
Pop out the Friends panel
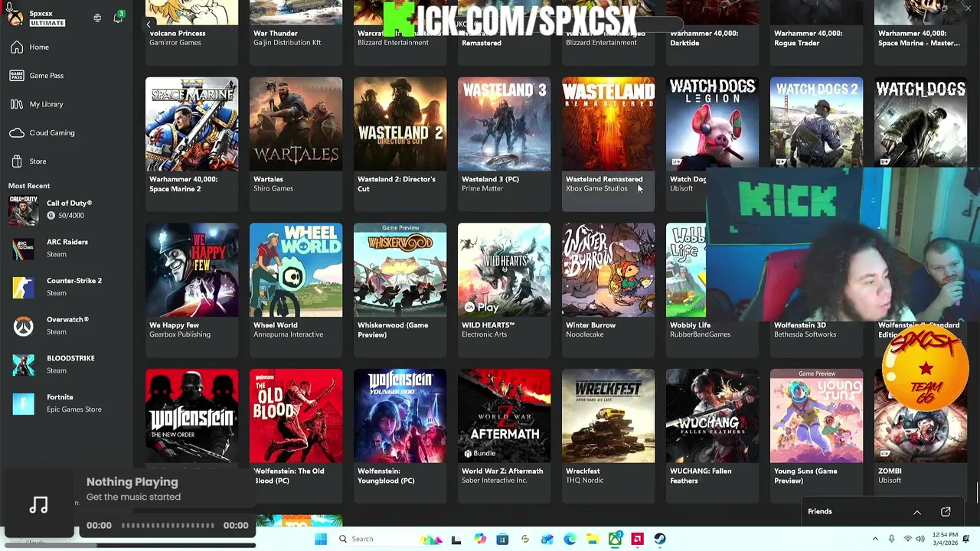point(946,511)
